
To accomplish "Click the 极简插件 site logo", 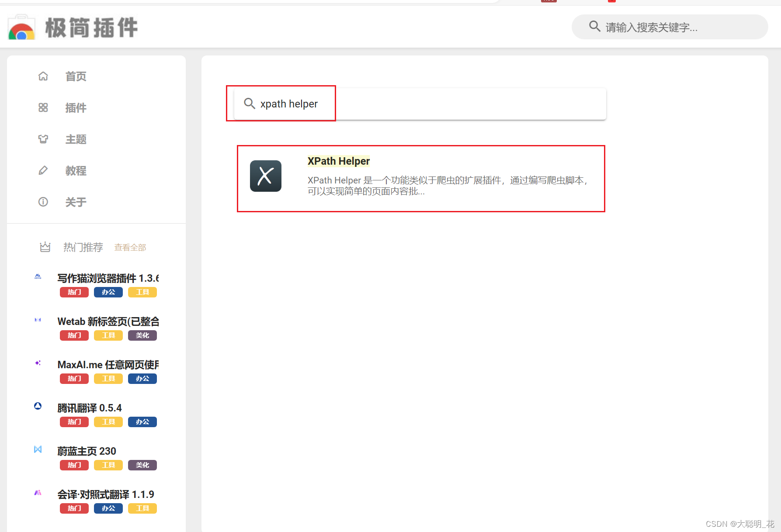I will coord(74,27).
